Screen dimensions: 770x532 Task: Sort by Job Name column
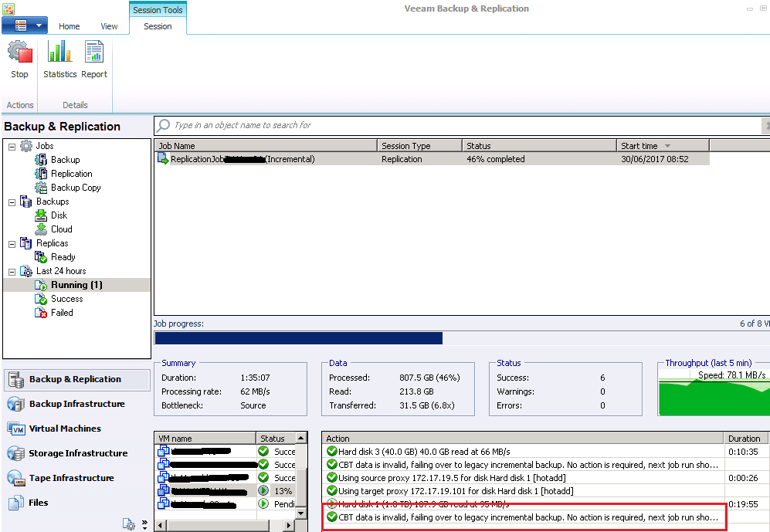click(266, 146)
